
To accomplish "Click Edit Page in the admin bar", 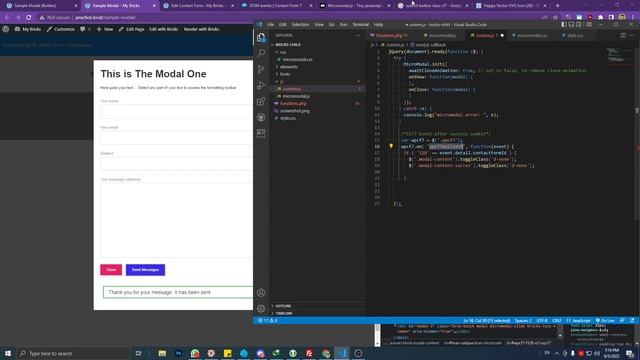I will [x=131, y=29].
